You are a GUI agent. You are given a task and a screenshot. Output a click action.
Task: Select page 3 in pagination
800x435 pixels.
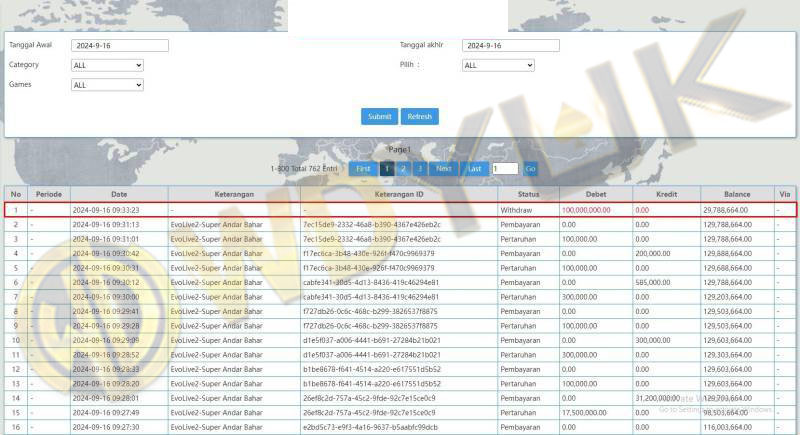coord(420,169)
